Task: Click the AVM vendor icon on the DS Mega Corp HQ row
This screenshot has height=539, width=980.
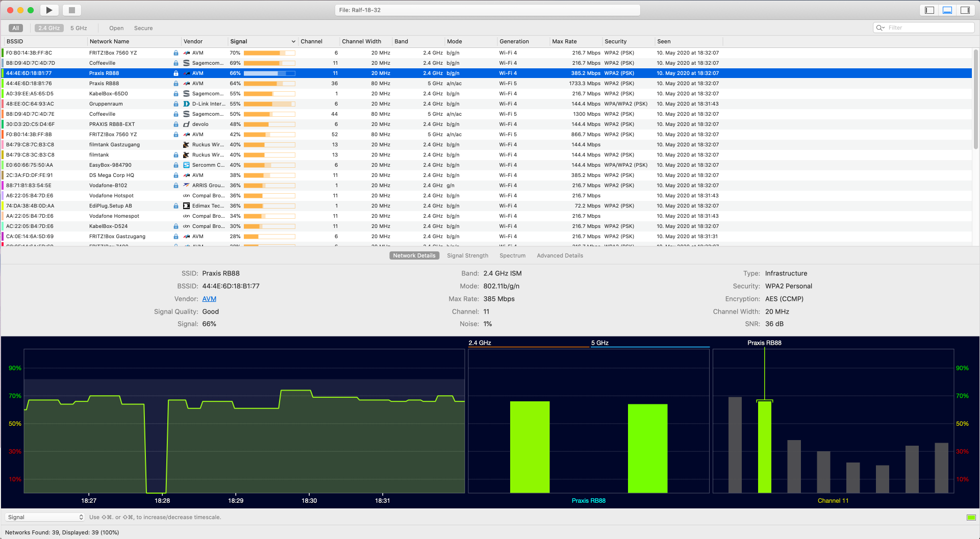Action: 187,175
